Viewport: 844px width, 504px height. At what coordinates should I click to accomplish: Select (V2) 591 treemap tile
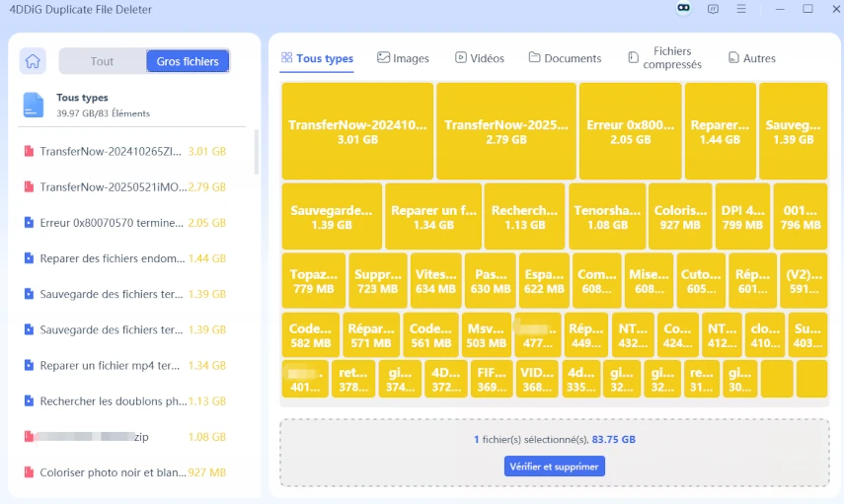[x=805, y=281]
